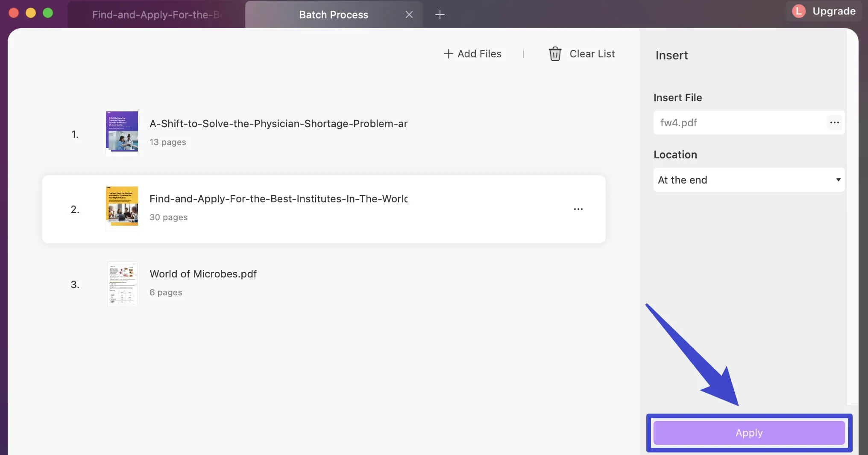Switch to the Find-and-Apply-For-the-B tab
This screenshot has width=868, height=455.
click(x=156, y=15)
